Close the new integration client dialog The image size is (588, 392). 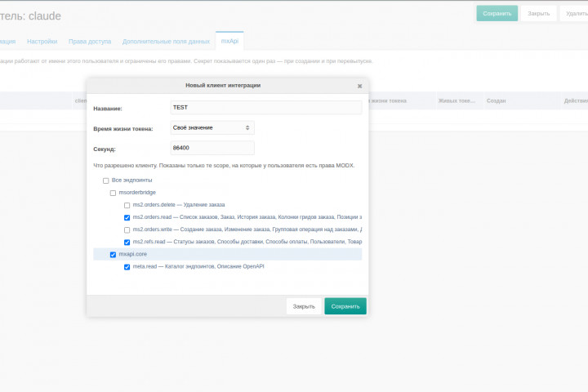[359, 86]
